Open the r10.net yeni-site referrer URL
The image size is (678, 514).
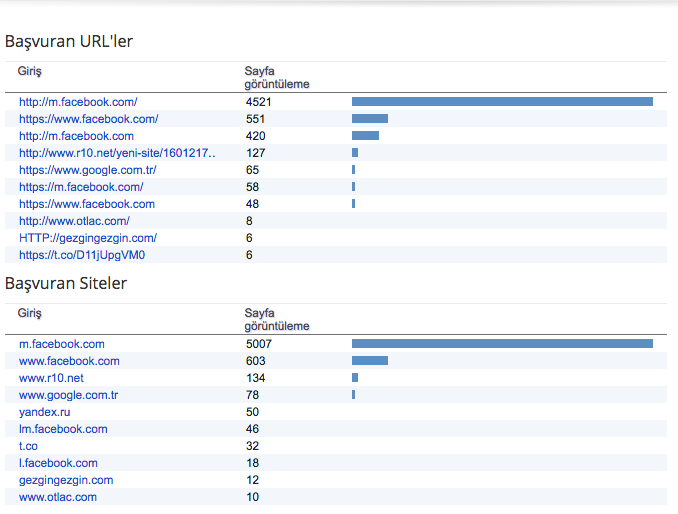(117, 153)
